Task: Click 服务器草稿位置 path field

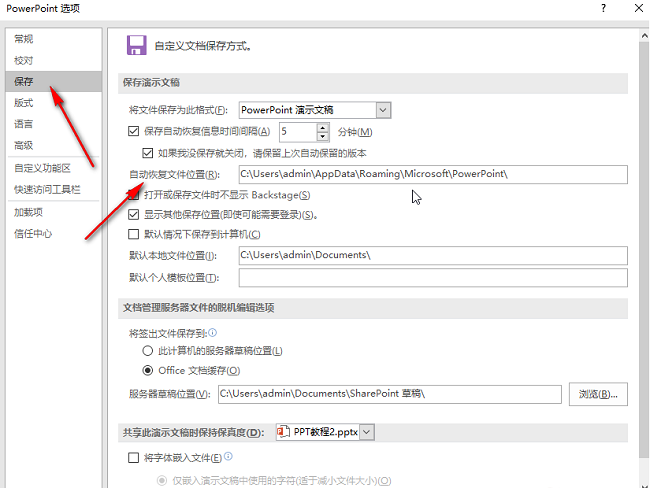Action: [x=390, y=394]
